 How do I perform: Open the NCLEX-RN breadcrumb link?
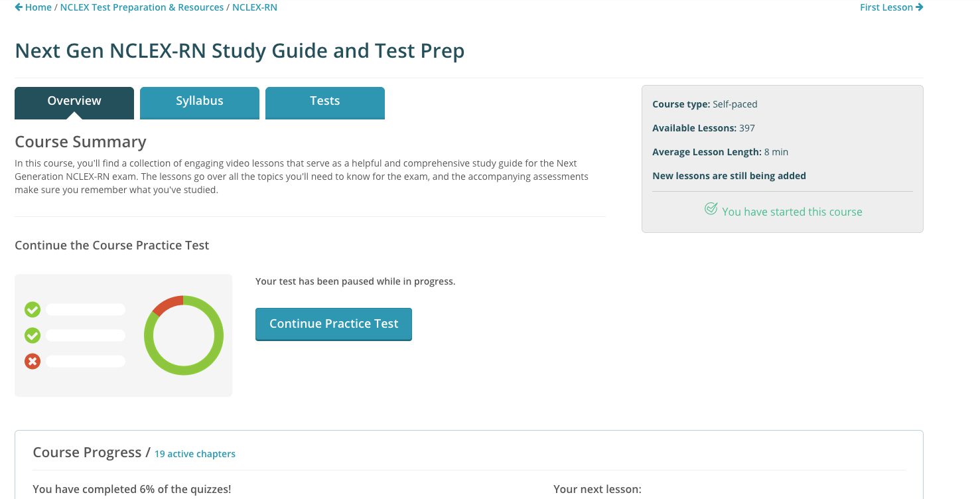[255, 7]
